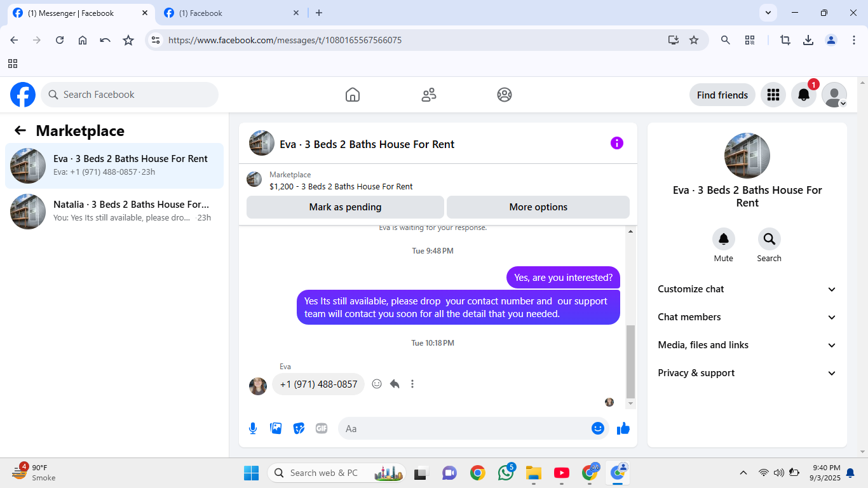Open browser profile icon
Image resolution: width=868 pixels, height=488 pixels.
click(x=831, y=40)
